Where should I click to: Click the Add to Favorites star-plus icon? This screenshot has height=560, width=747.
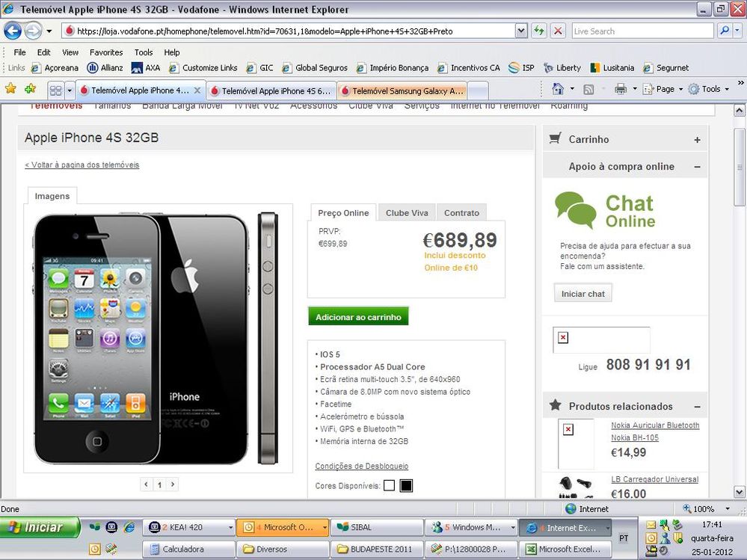pyautogui.click(x=29, y=88)
